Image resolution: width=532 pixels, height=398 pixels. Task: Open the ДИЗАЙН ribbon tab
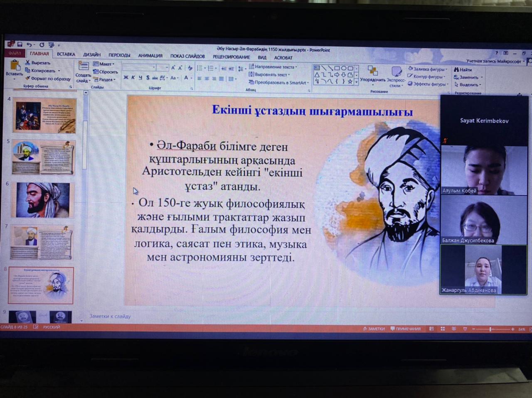click(91, 55)
